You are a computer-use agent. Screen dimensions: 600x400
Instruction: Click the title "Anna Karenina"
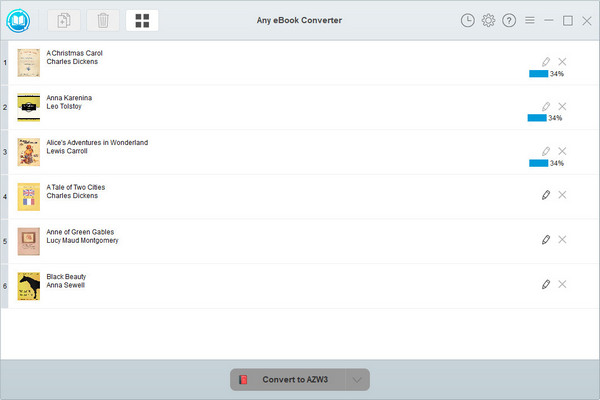pos(69,98)
